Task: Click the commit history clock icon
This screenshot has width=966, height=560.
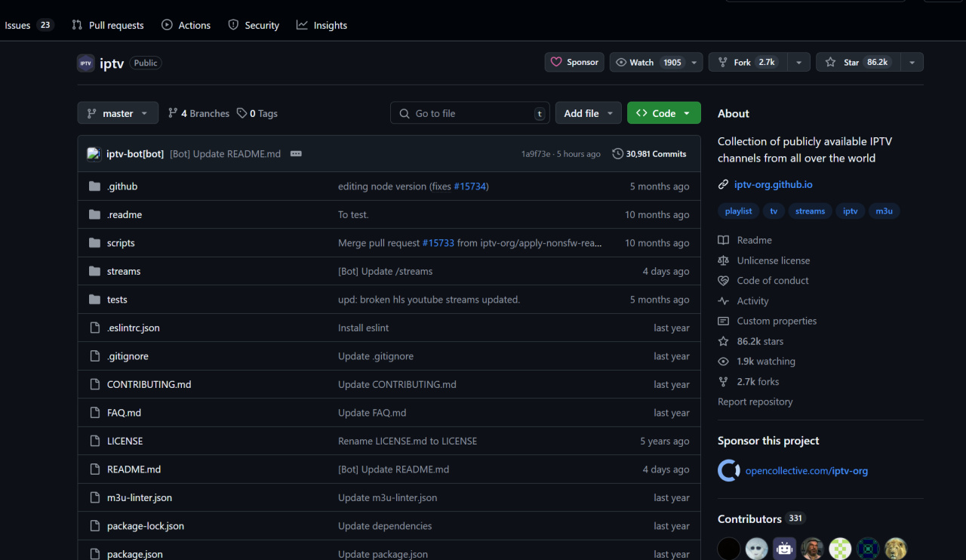Action: click(617, 154)
